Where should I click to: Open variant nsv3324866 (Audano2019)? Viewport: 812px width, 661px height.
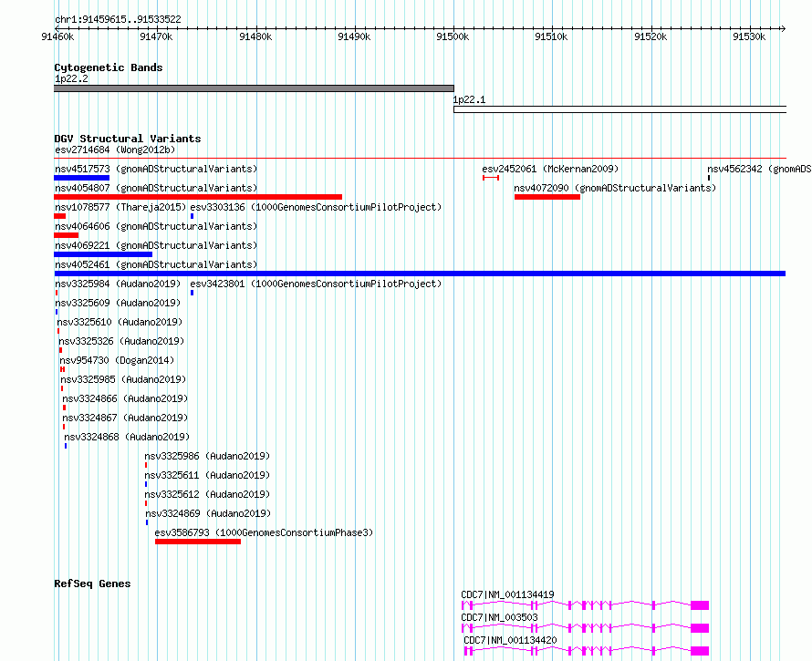point(125,398)
